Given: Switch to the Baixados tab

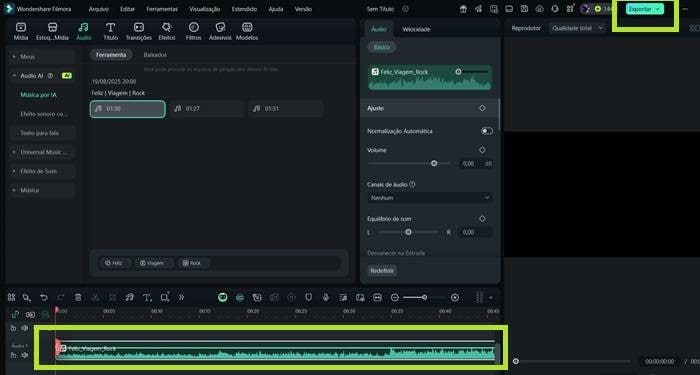Looking at the screenshot, I should [155, 55].
